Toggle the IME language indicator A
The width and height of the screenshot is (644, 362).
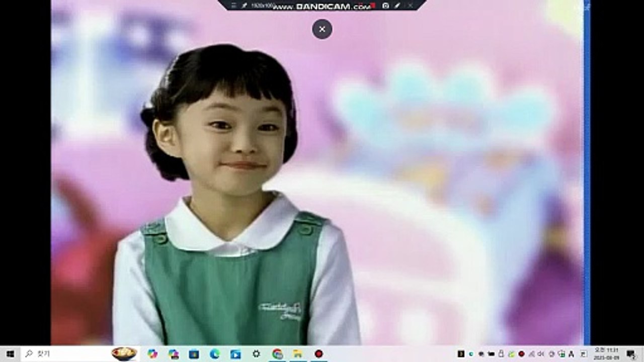tap(572, 354)
